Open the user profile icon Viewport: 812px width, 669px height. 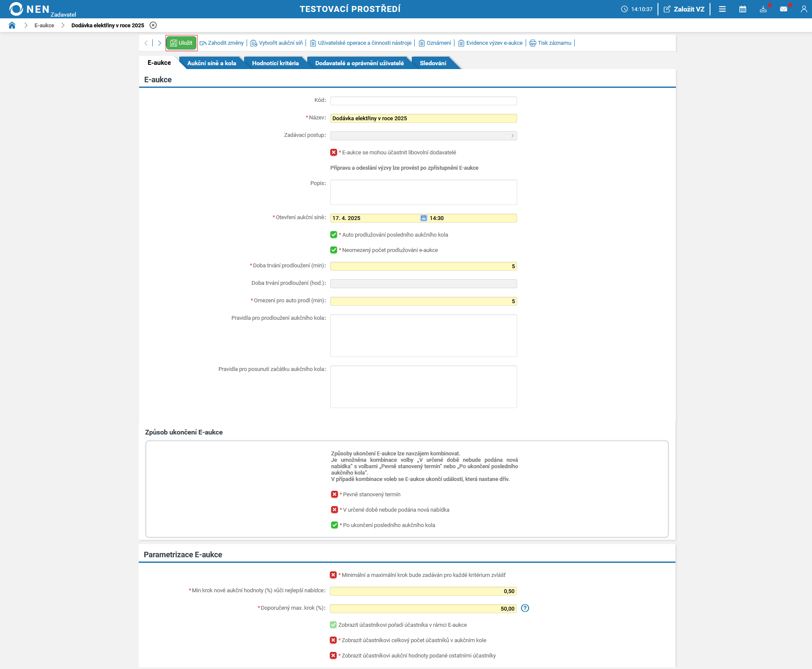[803, 9]
